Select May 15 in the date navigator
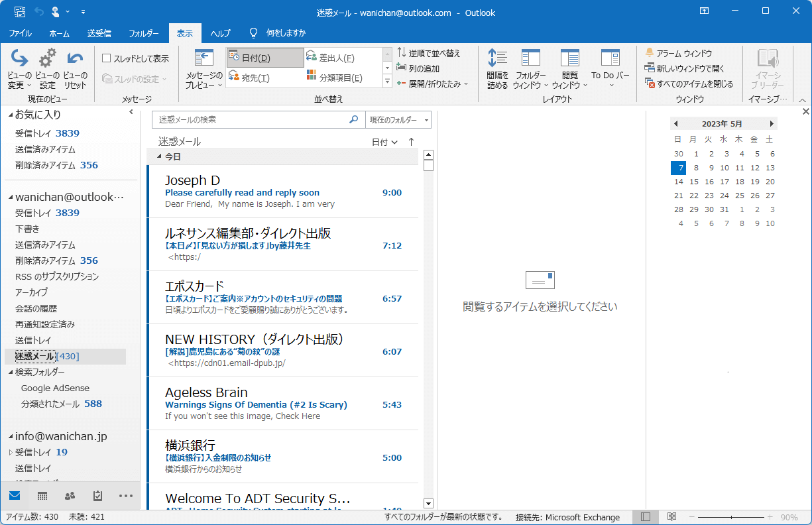This screenshot has height=525, width=812. coord(694,182)
